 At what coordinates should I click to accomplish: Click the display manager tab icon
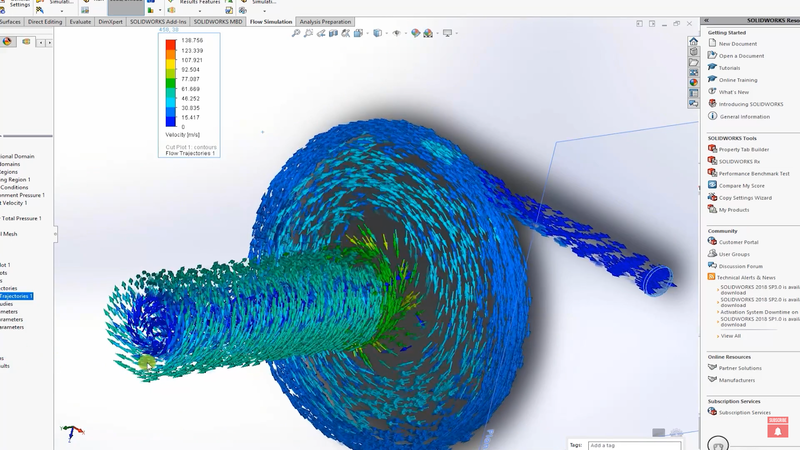pyautogui.click(x=9, y=41)
